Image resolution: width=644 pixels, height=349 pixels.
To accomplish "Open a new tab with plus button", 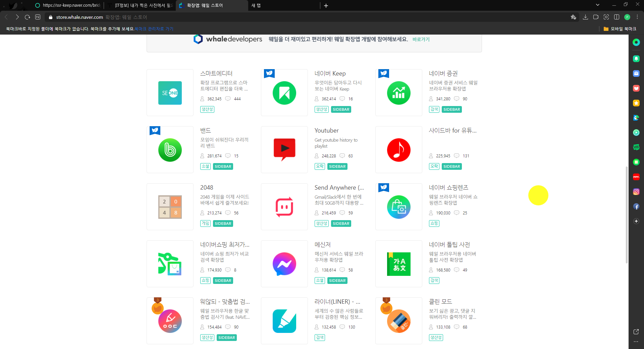I will tap(326, 5).
